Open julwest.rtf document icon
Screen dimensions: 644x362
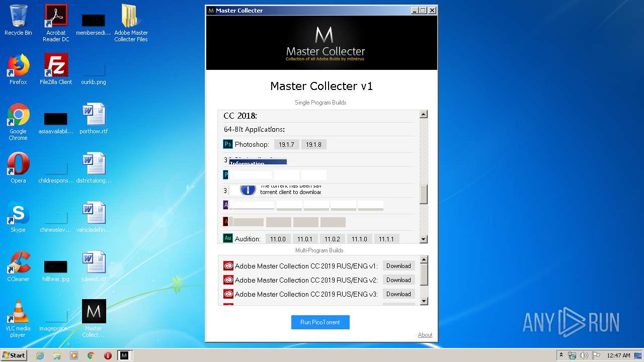94,266
